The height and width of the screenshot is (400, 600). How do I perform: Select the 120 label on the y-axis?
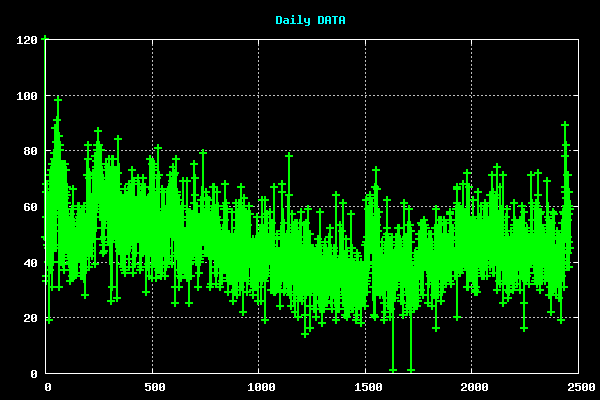point(27,40)
